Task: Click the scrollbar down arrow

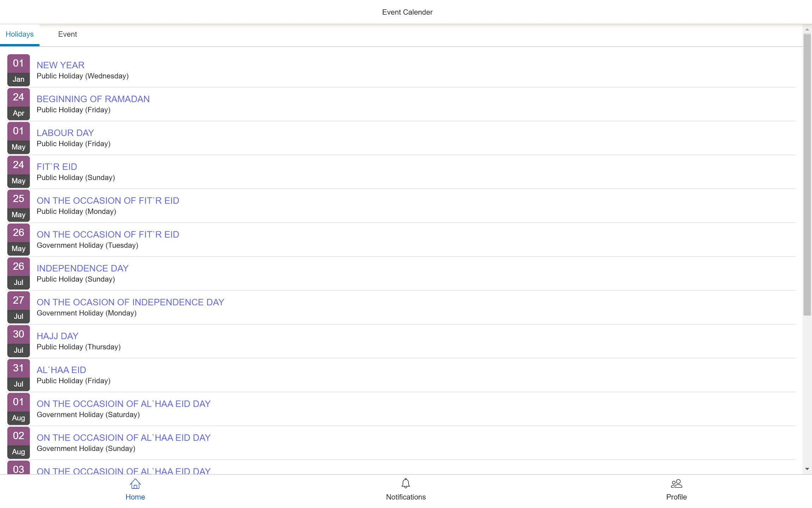Action: 807,469
